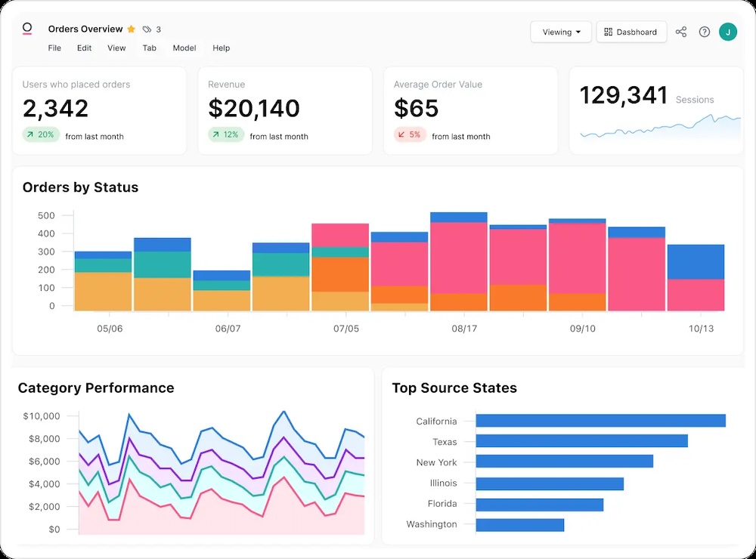This screenshot has width=756, height=559.
Task: Open the help question mark icon
Action: pyautogui.click(x=705, y=32)
